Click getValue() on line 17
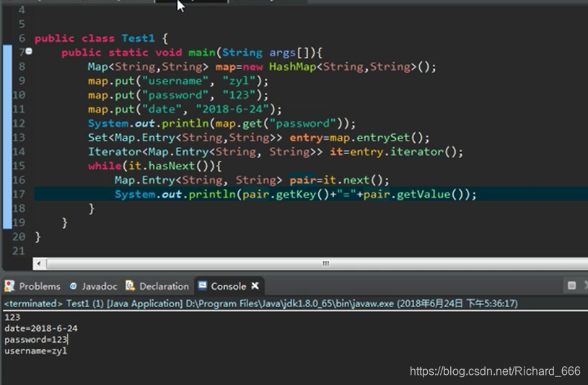 [429, 195]
